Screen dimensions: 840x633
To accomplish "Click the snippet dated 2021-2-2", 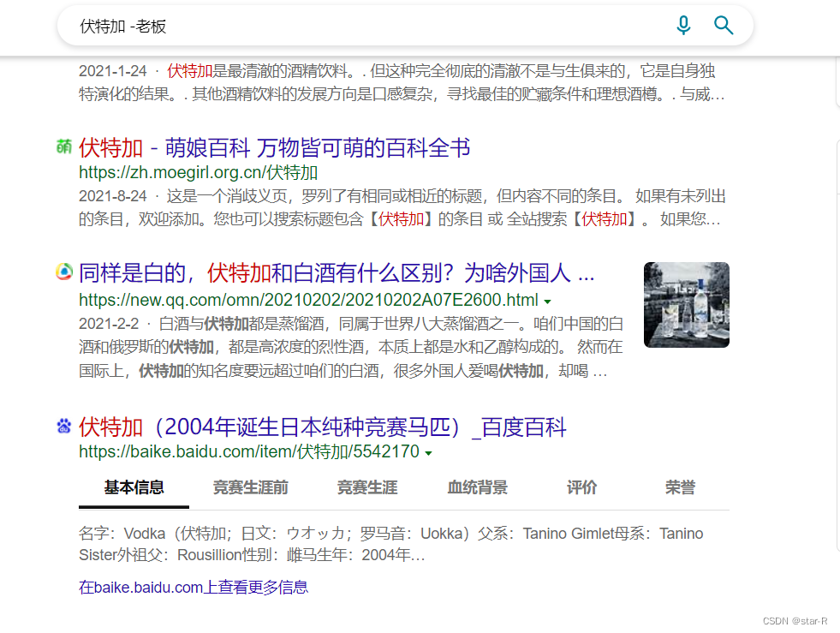I will [351, 347].
